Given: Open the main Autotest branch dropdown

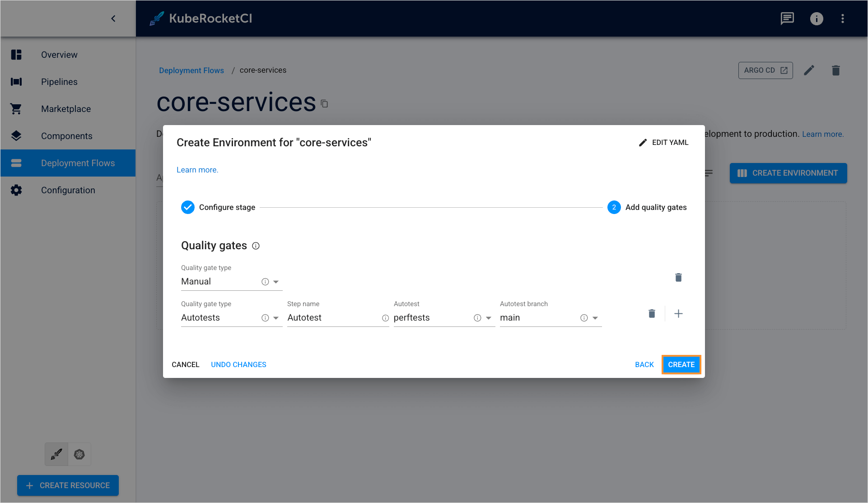Looking at the screenshot, I should click(x=595, y=318).
